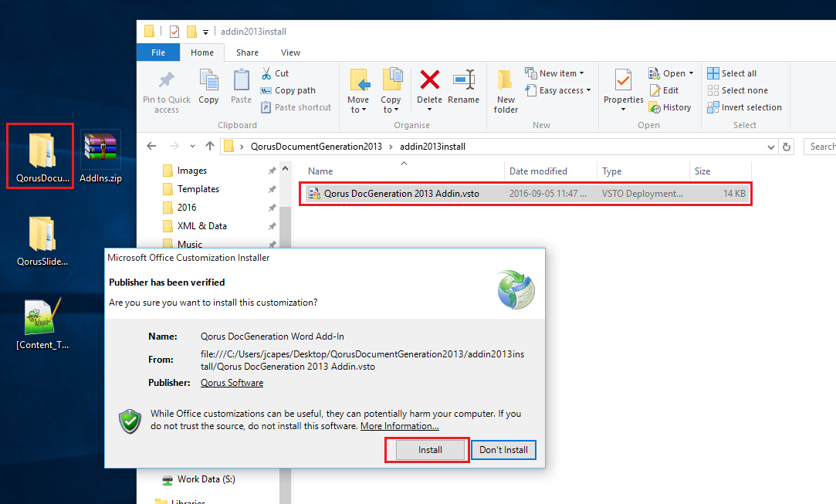The width and height of the screenshot is (836, 504).
Task: Open the 2016 folder in navigation pane
Action: click(187, 208)
